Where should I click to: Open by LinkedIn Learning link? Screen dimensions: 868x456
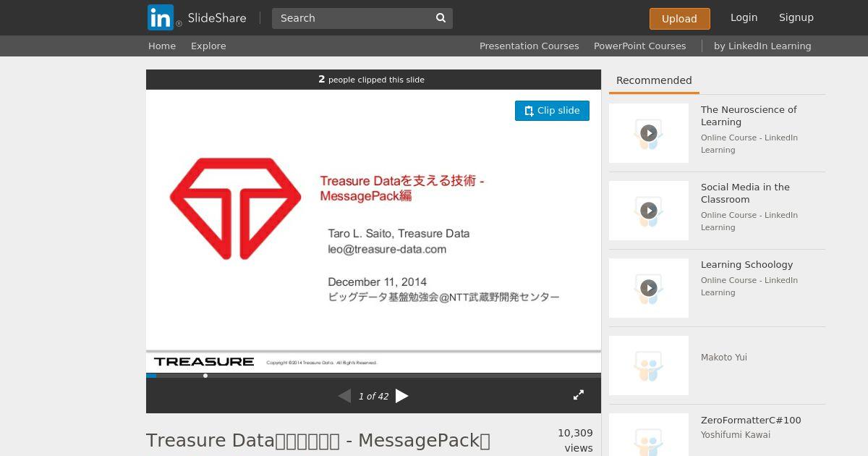(x=762, y=46)
